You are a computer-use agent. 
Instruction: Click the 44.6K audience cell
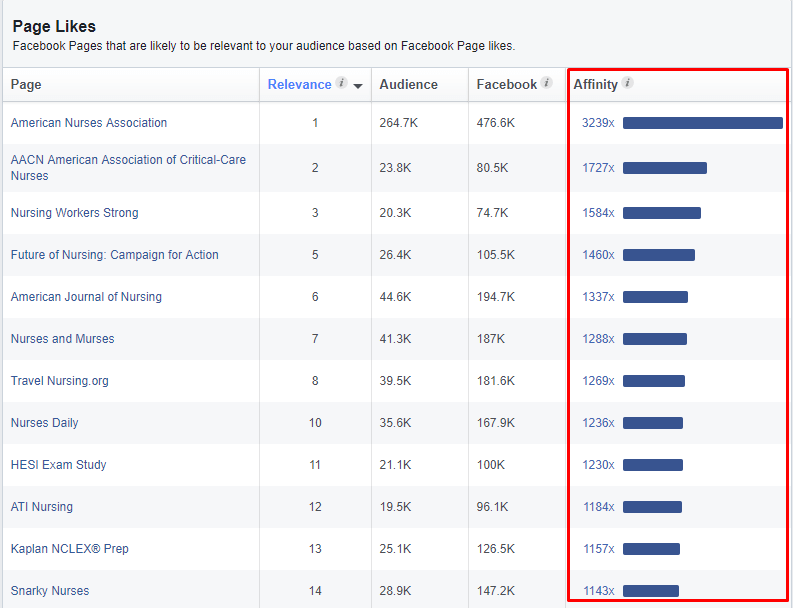pos(395,296)
